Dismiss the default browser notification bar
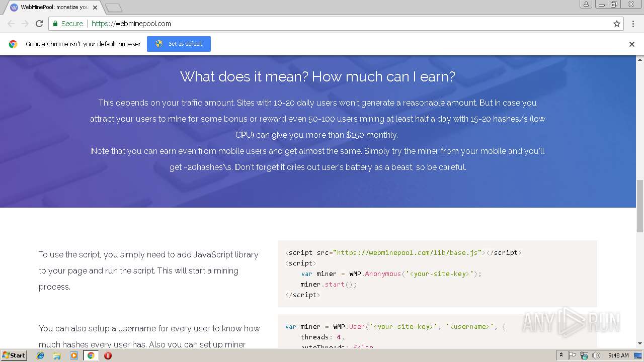This screenshot has height=362, width=644. 632,44
